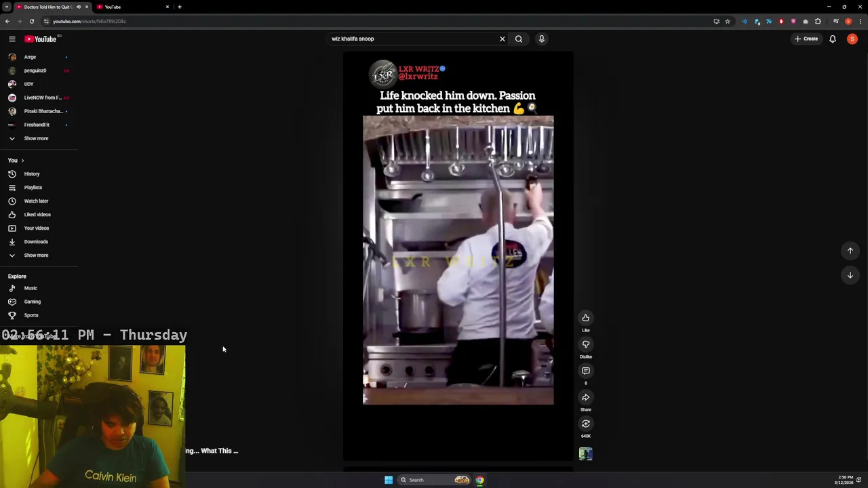Open UDY subscription channel
Image resolution: width=868 pixels, height=488 pixels.
(39, 84)
